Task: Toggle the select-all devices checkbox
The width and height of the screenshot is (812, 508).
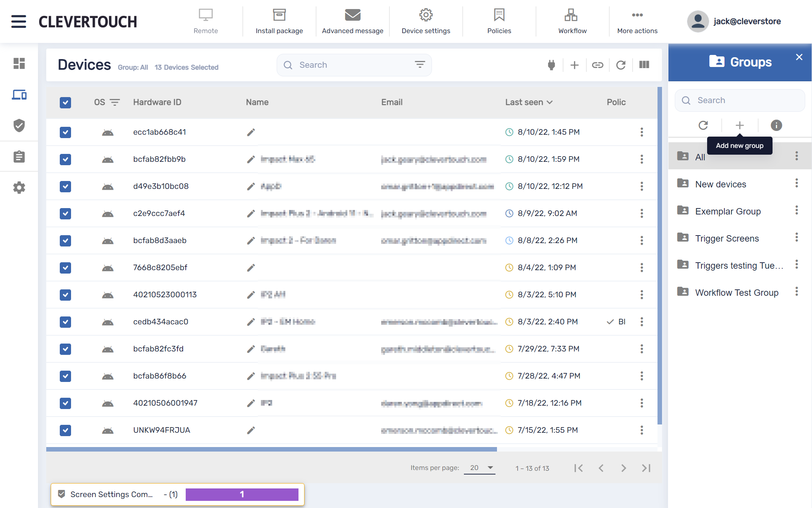Action: click(65, 102)
